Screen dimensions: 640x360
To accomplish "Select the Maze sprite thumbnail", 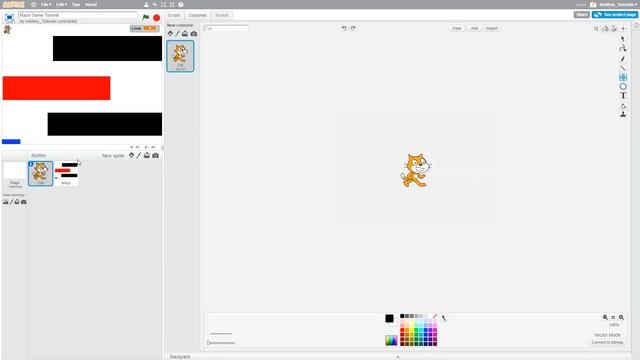I will 66,173.
